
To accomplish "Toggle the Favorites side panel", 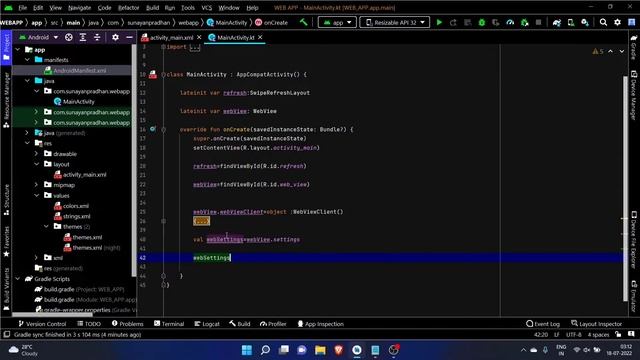I will (6, 242).
